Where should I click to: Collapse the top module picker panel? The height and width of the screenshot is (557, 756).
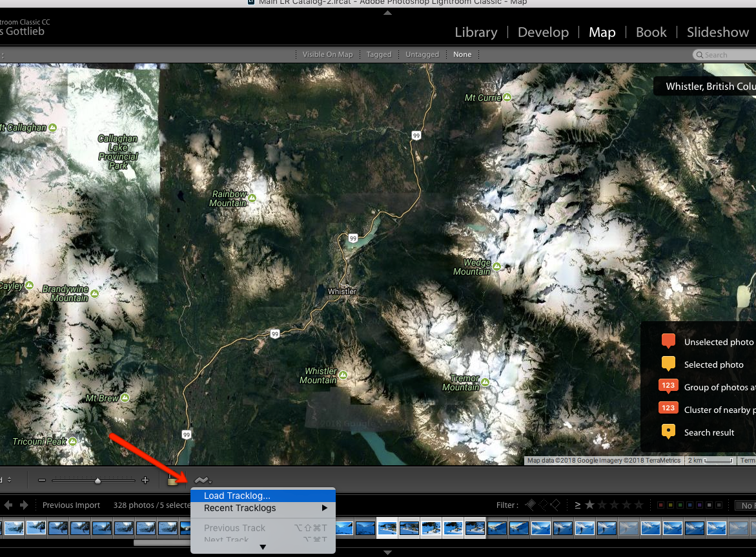[387, 12]
